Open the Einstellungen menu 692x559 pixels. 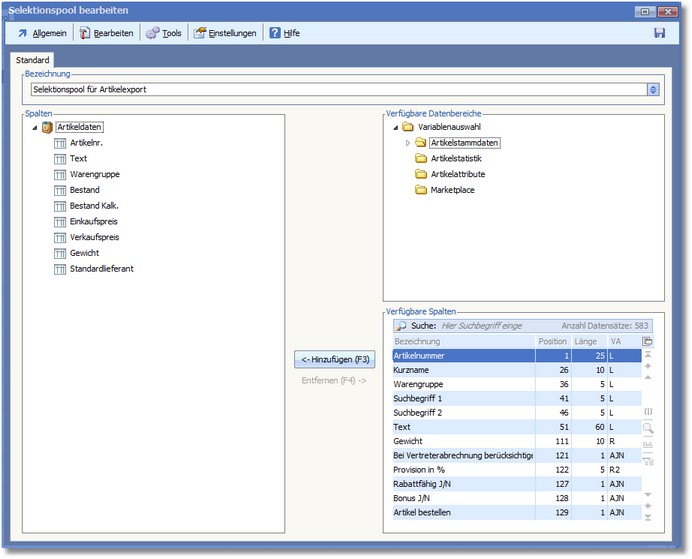(x=225, y=33)
